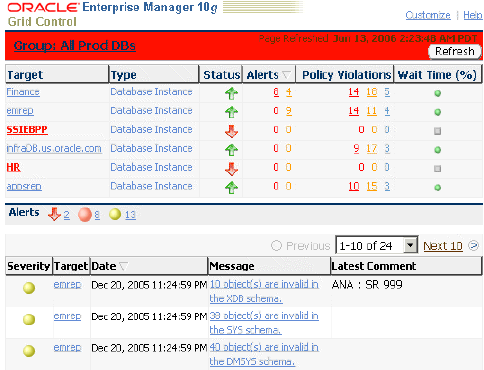484x370 pixels.
Task: Click the Next arrow icon beside Next 10
Action: tap(473, 246)
